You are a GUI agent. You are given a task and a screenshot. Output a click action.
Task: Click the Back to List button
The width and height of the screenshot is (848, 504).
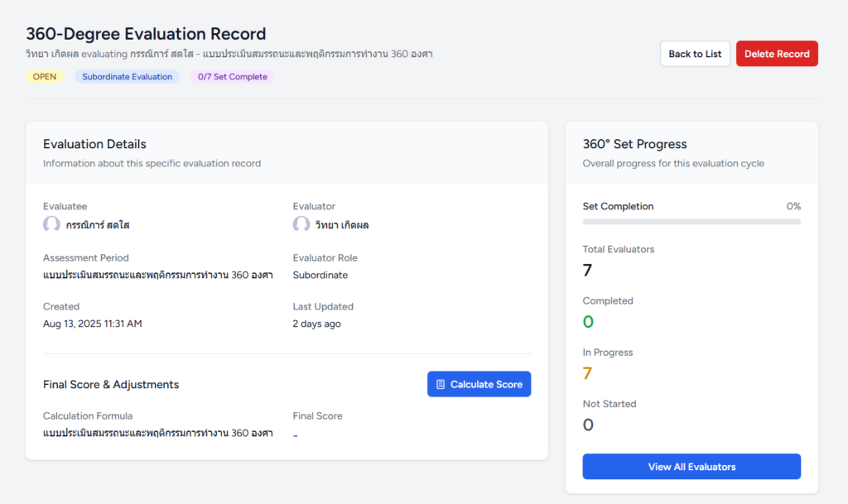coord(695,54)
